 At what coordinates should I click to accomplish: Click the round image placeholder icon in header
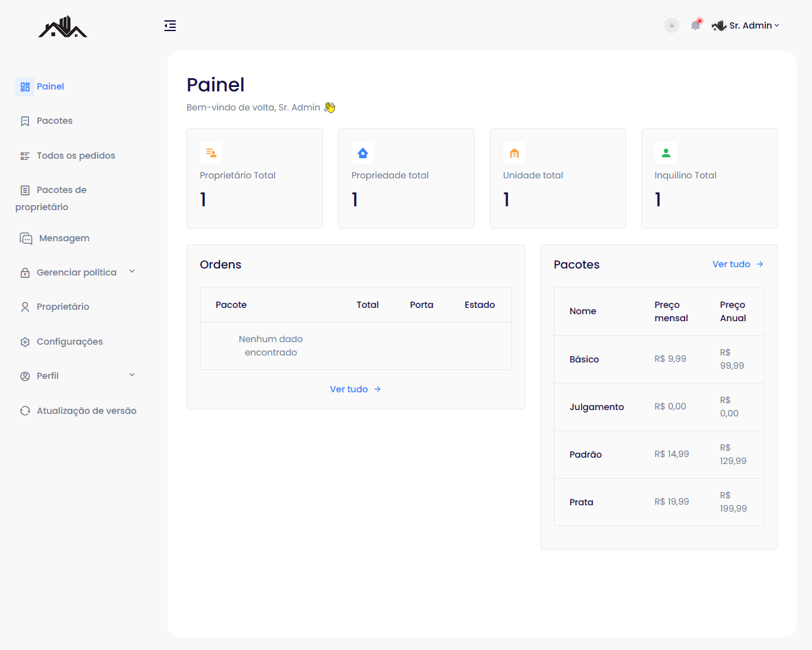672,25
